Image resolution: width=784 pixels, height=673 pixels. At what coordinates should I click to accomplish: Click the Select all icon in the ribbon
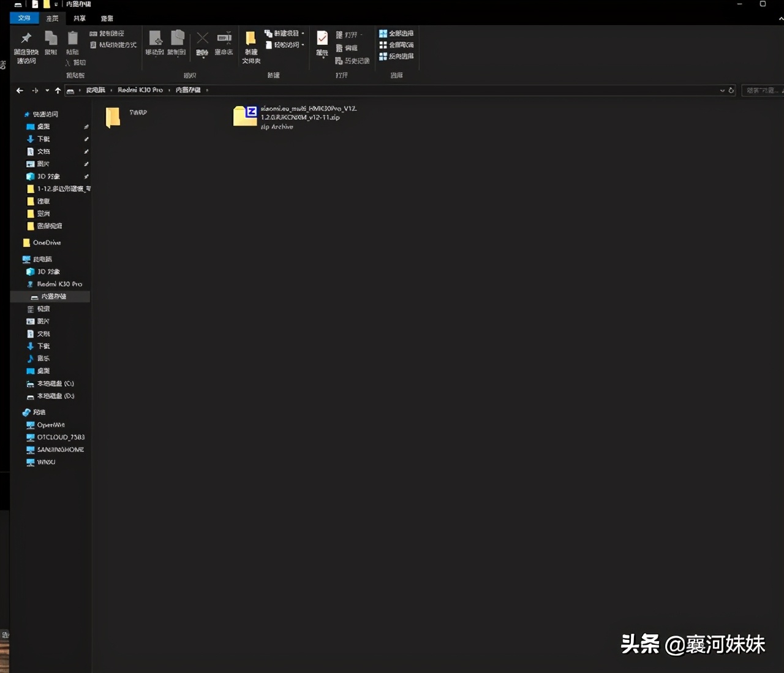pyautogui.click(x=396, y=34)
